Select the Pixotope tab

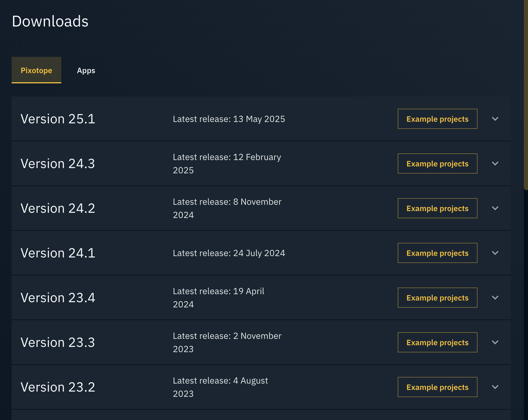click(36, 70)
